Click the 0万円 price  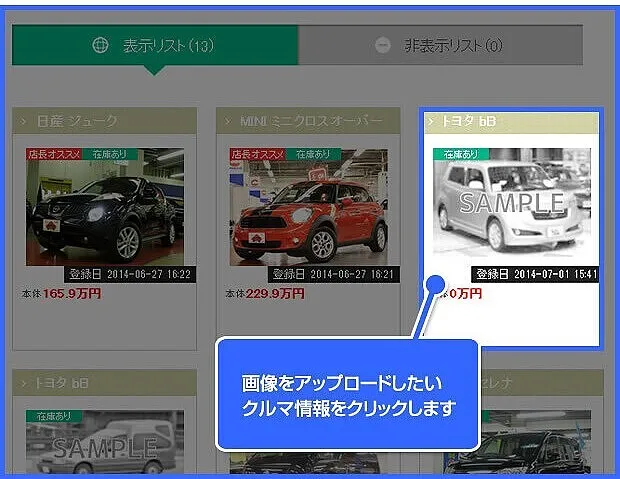pos(465,293)
